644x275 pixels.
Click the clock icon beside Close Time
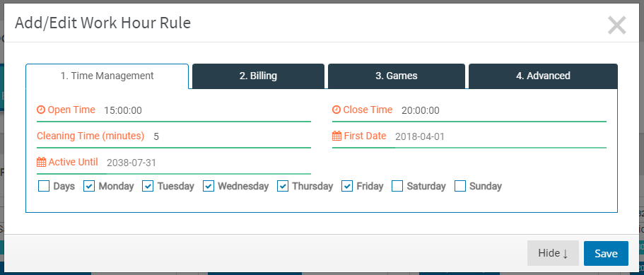coord(336,110)
